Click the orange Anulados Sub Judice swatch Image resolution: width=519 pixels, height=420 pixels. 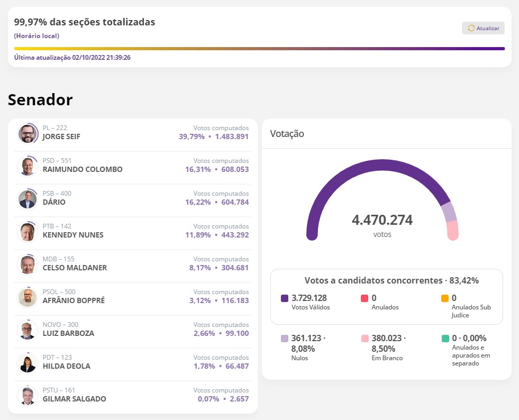(x=444, y=298)
